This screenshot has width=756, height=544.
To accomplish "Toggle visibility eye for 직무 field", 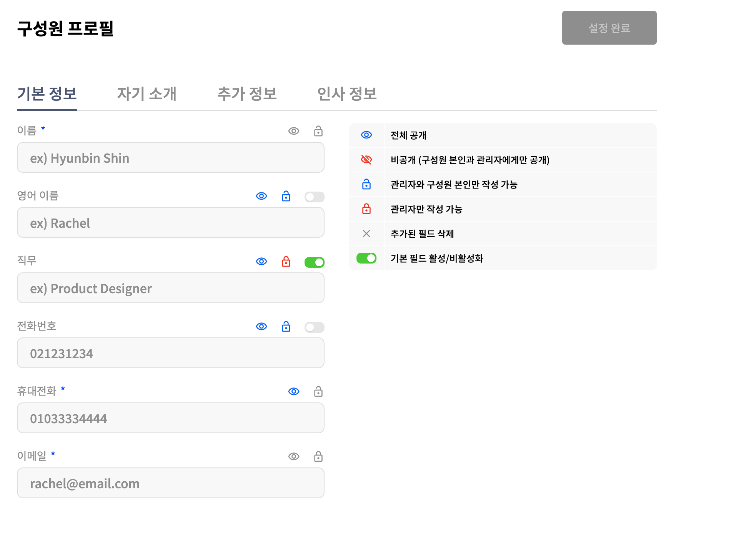I will coord(261,262).
